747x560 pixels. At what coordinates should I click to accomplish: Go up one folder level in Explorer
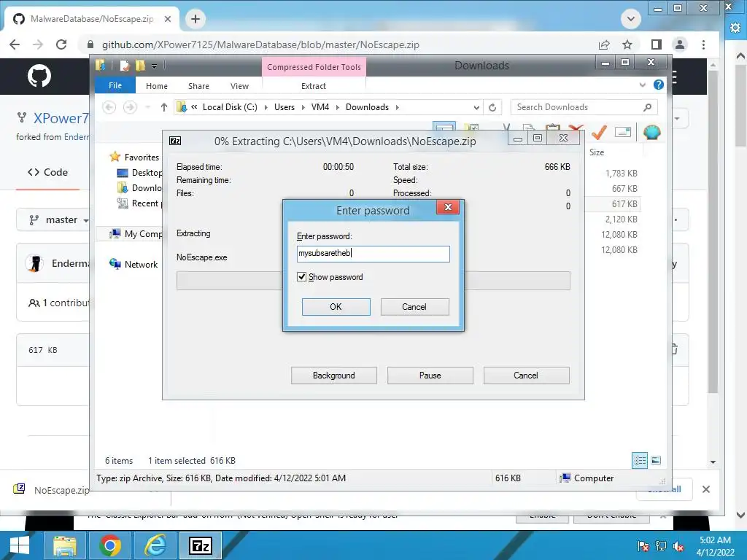click(164, 107)
